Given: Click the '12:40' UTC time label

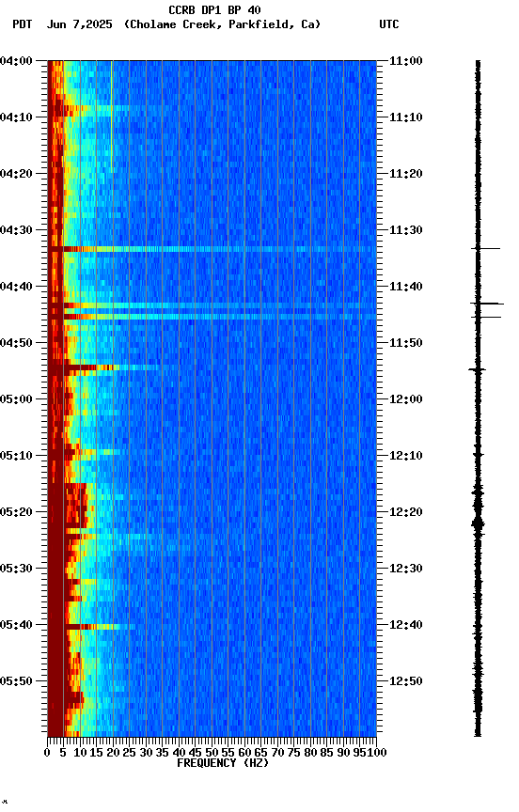Looking at the screenshot, I should coord(406,625).
